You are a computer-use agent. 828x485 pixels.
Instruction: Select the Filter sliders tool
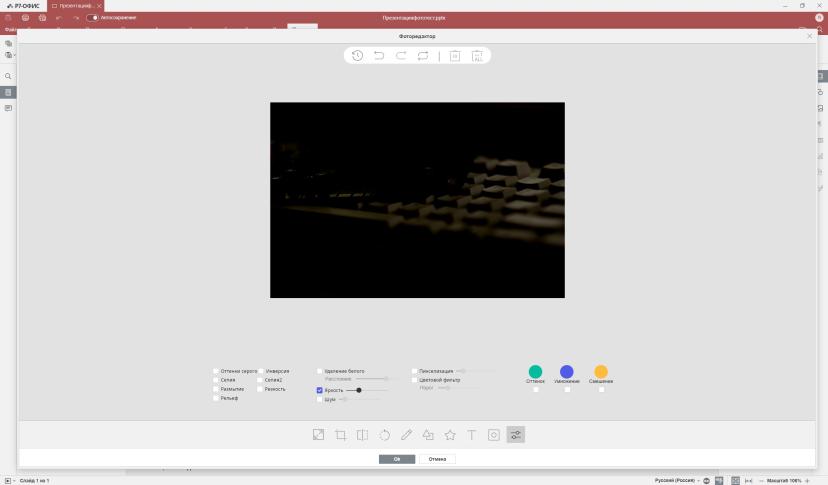click(516, 435)
